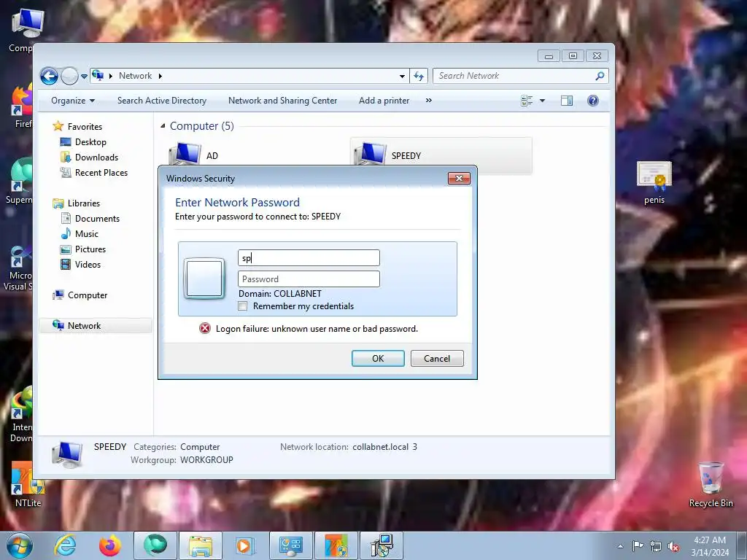The image size is (747, 560).
Task: Click the user picture tile in dialog
Action: [x=204, y=279]
